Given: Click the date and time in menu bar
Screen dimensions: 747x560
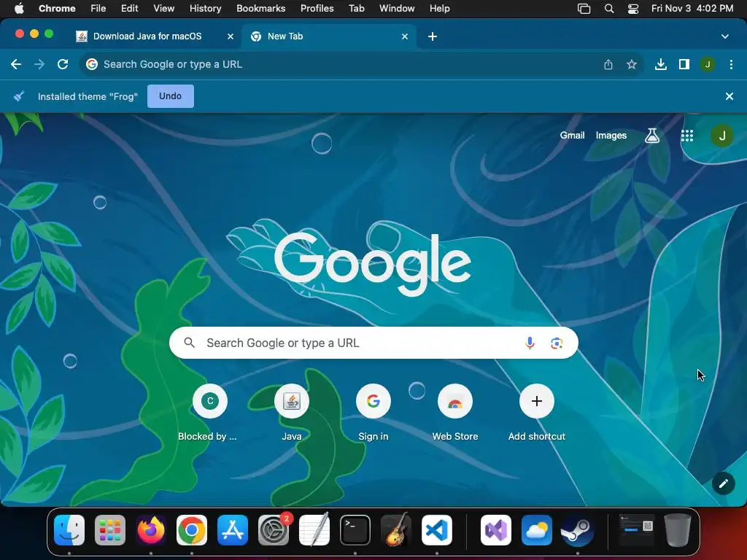Looking at the screenshot, I should tap(692, 9).
